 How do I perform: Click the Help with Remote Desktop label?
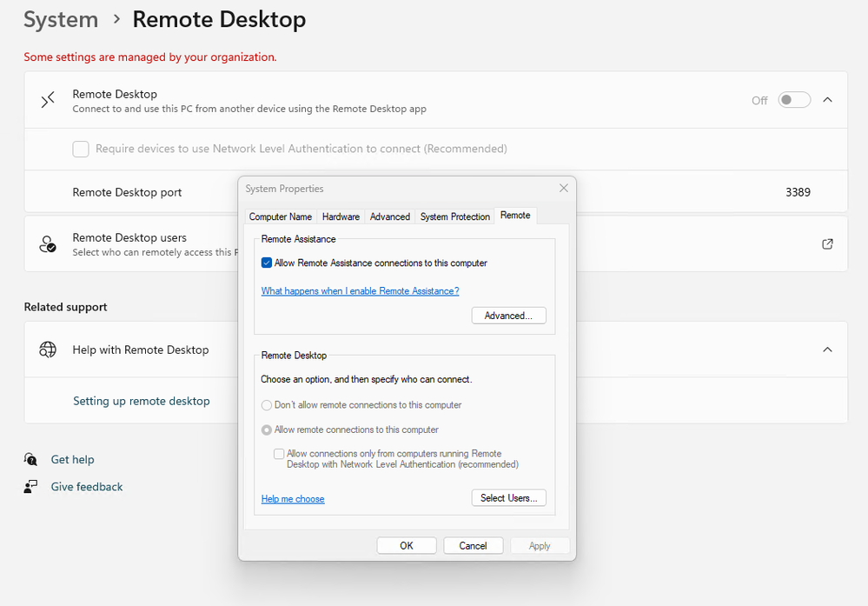[x=141, y=350]
